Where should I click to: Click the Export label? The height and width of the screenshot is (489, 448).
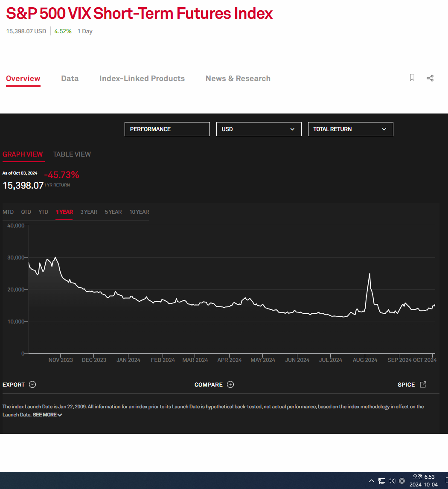13,384
